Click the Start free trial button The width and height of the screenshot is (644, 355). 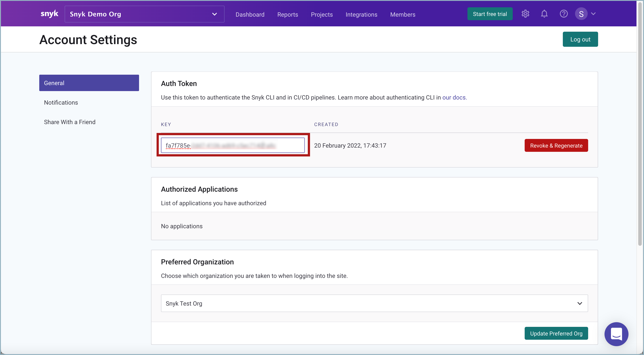[490, 14]
